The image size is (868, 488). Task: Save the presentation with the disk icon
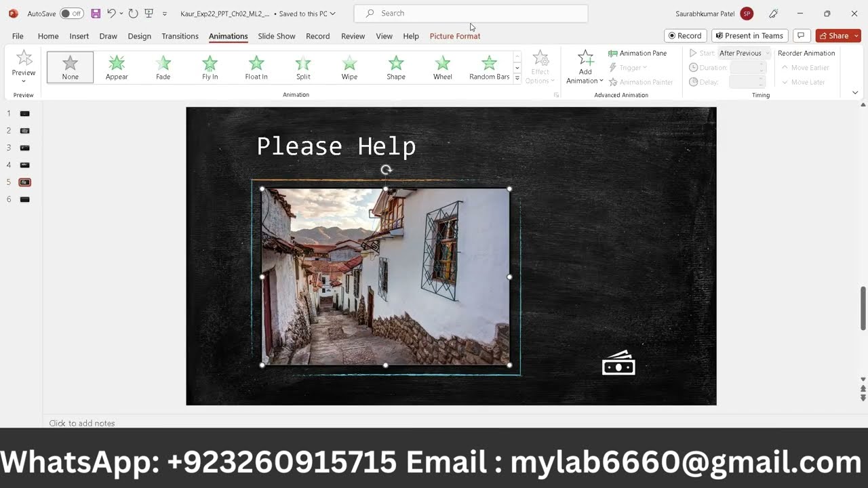tap(96, 14)
